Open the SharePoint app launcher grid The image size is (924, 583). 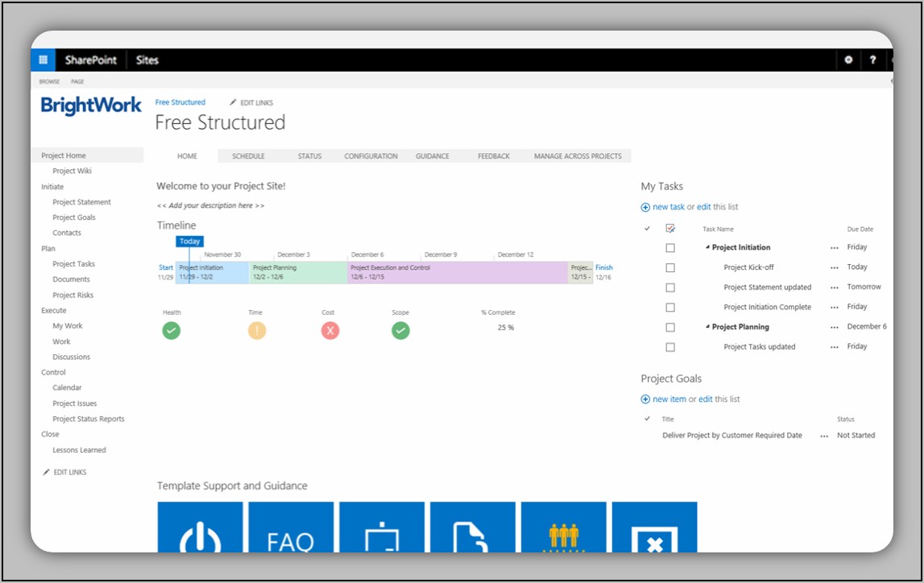click(43, 60)
